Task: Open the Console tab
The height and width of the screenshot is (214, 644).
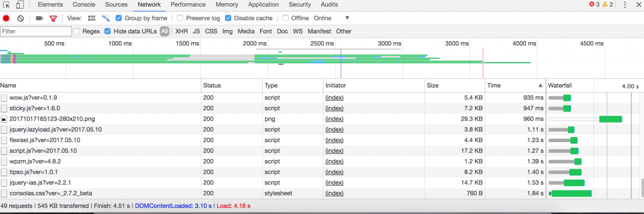Action: point(84,5)
